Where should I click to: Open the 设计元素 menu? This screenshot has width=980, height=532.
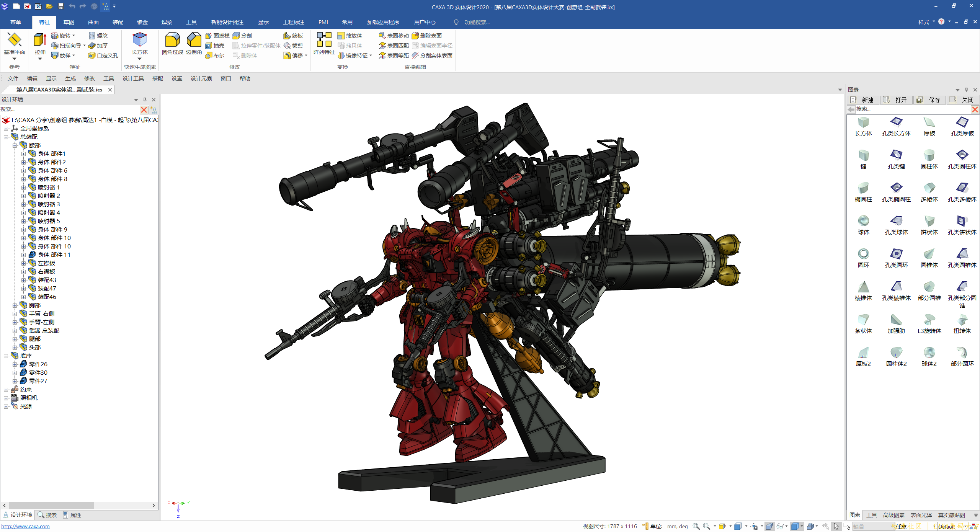pyautogui.click(x=201, y=78)
